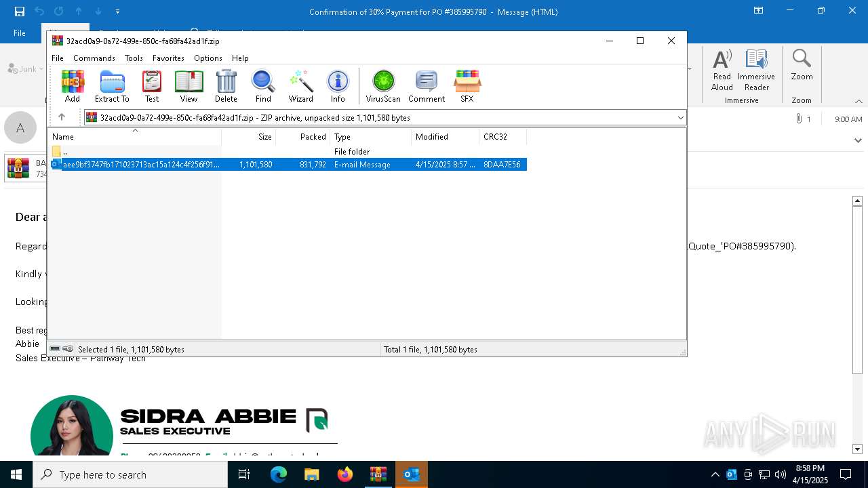Select the aee9bf3747fb... e-mail file
868x488 pixels.
(x=288, y=164)
